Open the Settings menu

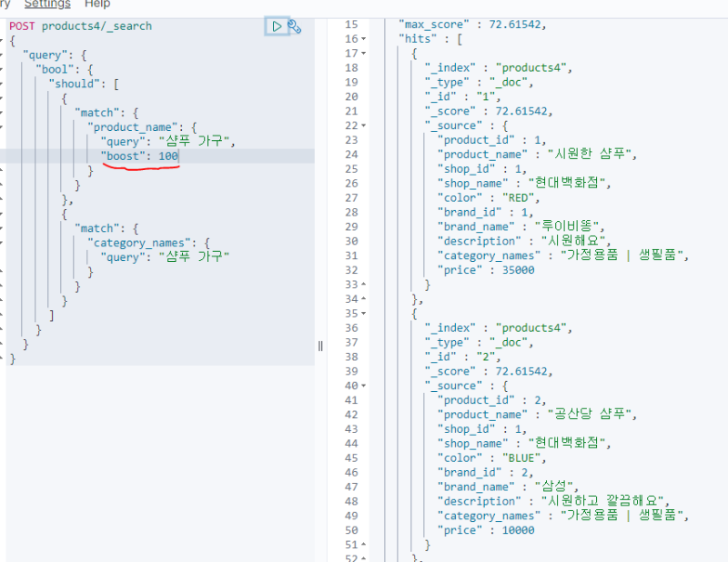(x=47, y=5)
